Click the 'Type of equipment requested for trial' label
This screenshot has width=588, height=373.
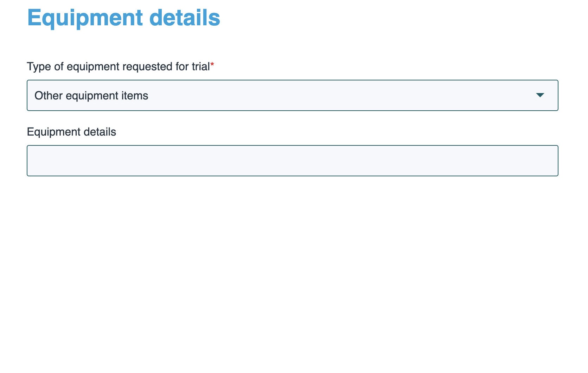[119, 66]
